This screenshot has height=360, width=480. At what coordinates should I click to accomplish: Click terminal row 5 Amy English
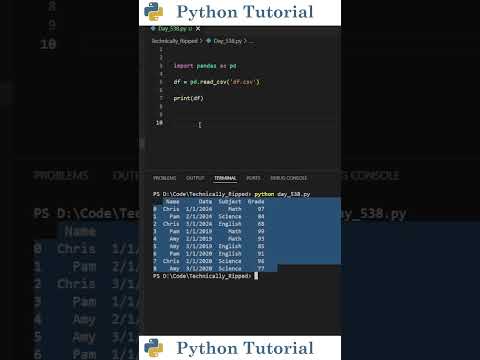point(209,246)
